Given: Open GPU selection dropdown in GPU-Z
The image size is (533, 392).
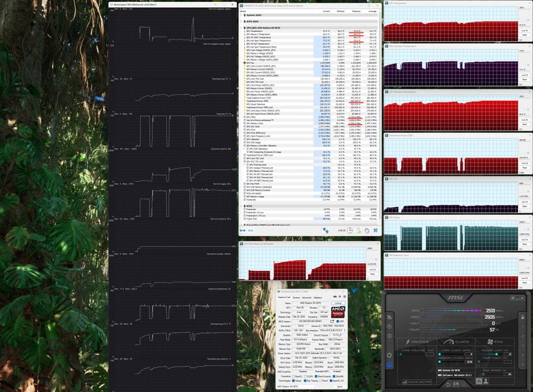Looking at the screenshot, I should [x=297, y=386].
